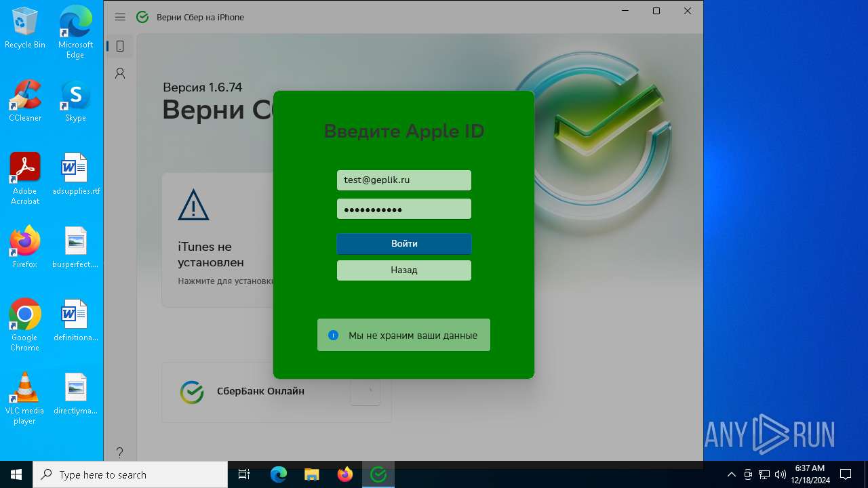Click the СберБанк Онлайн download arrow button
Screen dimensions: 868x488
pyautogui.click(x=366, y=391)
